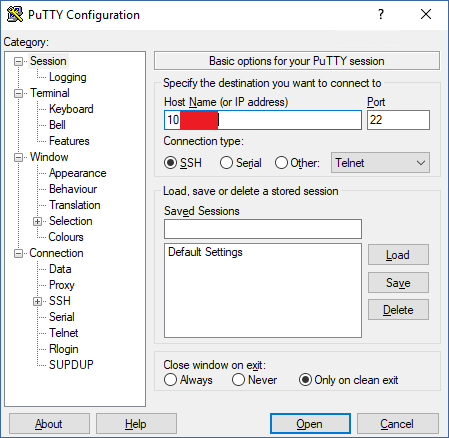Select Default Settings in session list
The height and width of the screenshot is (438, 449).
(205, 252)
